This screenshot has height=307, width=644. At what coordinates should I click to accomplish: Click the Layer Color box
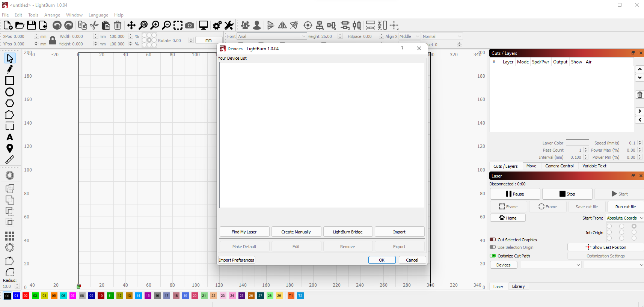point(577,143)
